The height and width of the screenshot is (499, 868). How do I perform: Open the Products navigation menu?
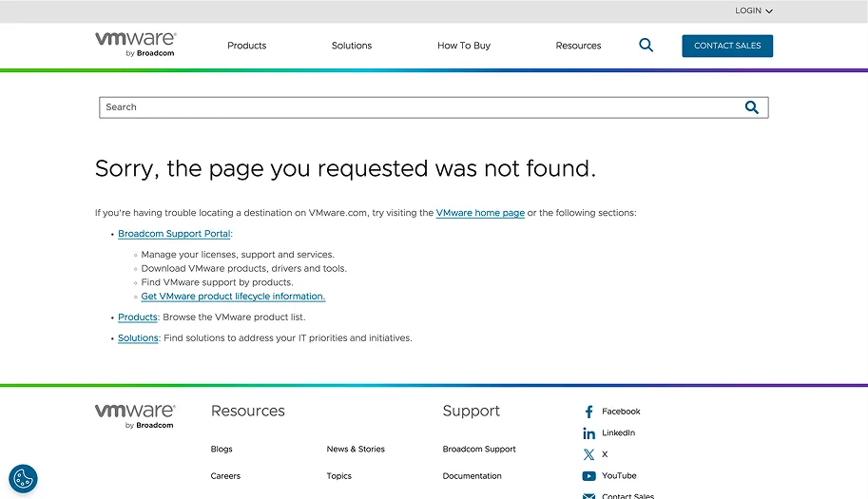tap(247, 46)
